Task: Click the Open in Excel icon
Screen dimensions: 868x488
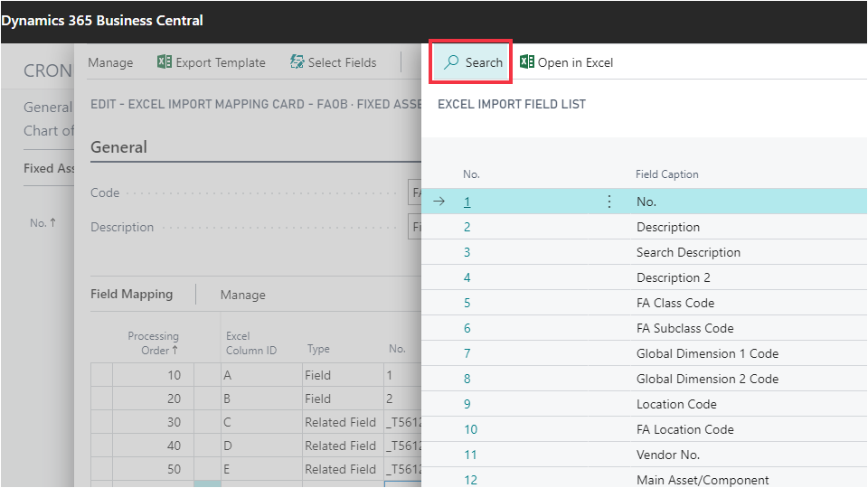Action: click(527, 62)
